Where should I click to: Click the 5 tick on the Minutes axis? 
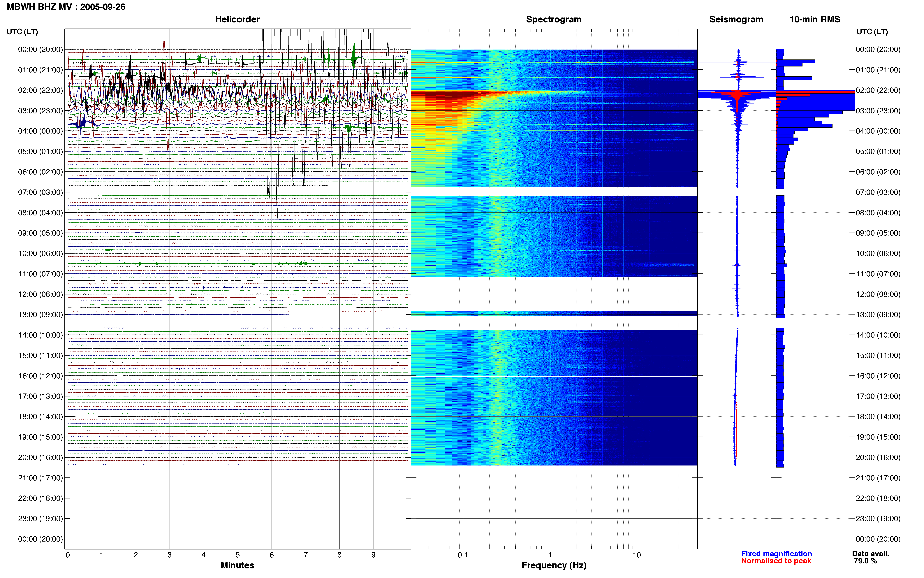coord(238,555)
